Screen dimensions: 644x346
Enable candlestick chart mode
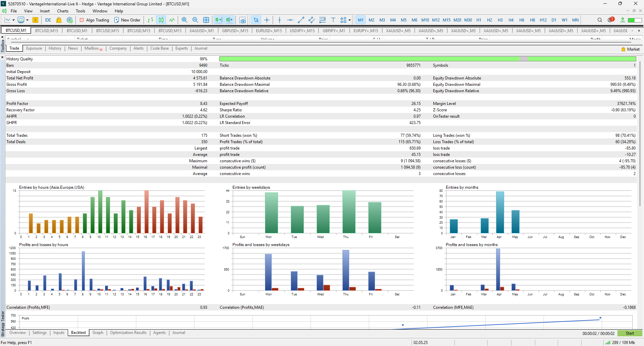(161, 20)
